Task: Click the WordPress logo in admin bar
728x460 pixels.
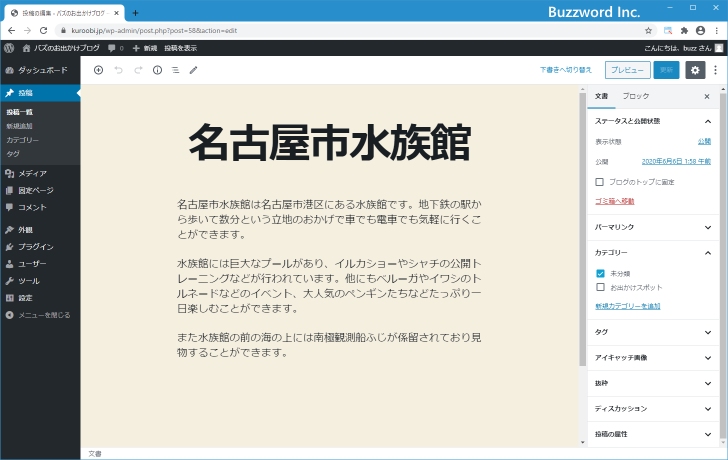Action: click(9, 48)
